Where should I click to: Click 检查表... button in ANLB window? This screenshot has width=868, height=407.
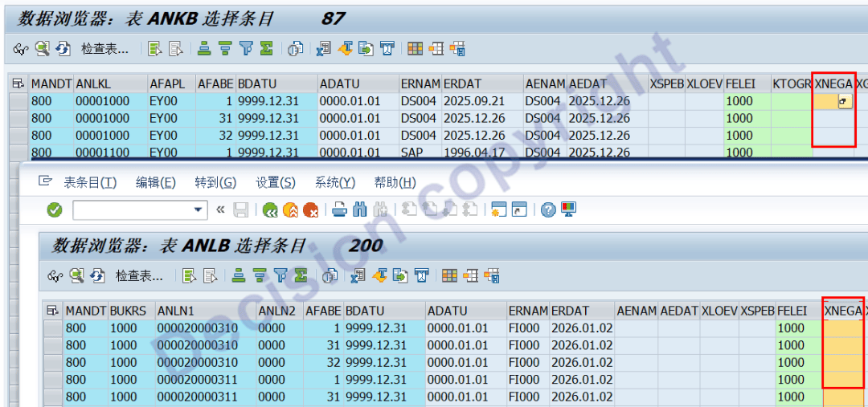click(139, 275)
